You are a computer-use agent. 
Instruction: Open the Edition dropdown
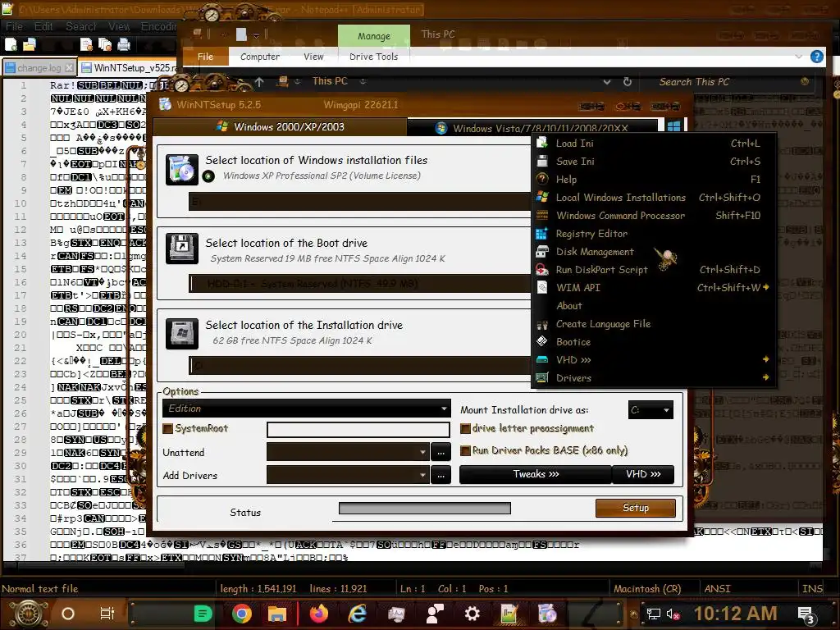307,409
